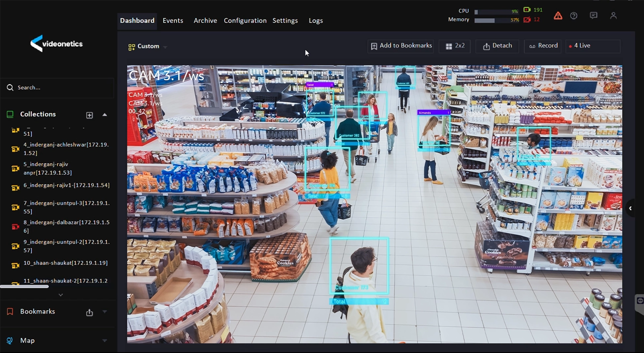Screen dimensions: 644x353
Task: Click the user profile icon
Action: coord(613,15)
